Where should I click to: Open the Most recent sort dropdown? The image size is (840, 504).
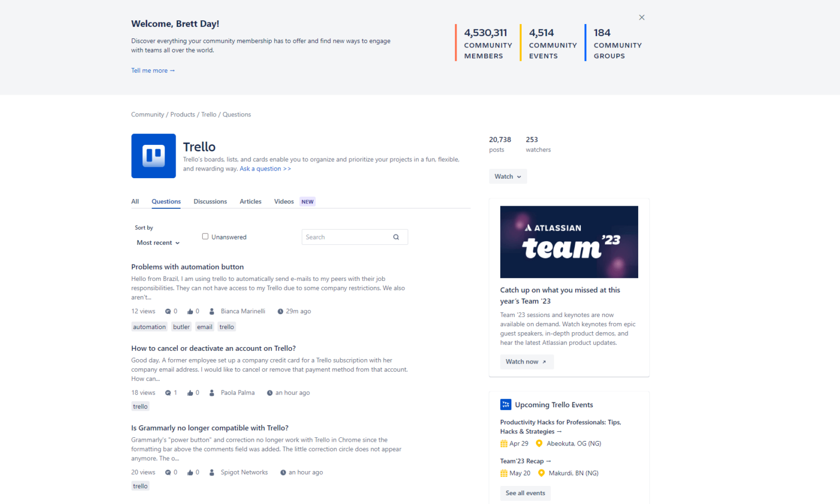coord(157,243)
